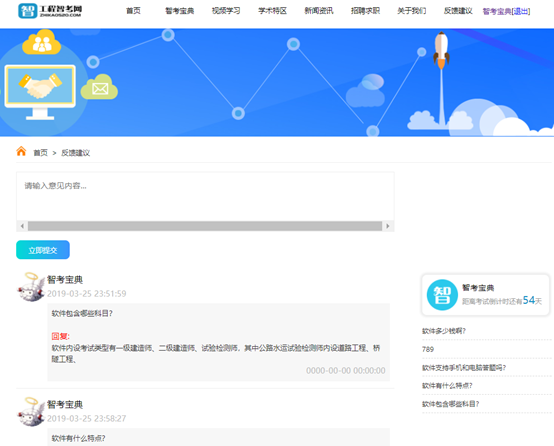
Task: Click the 54 days countdown number
Action: click(529, 300)
